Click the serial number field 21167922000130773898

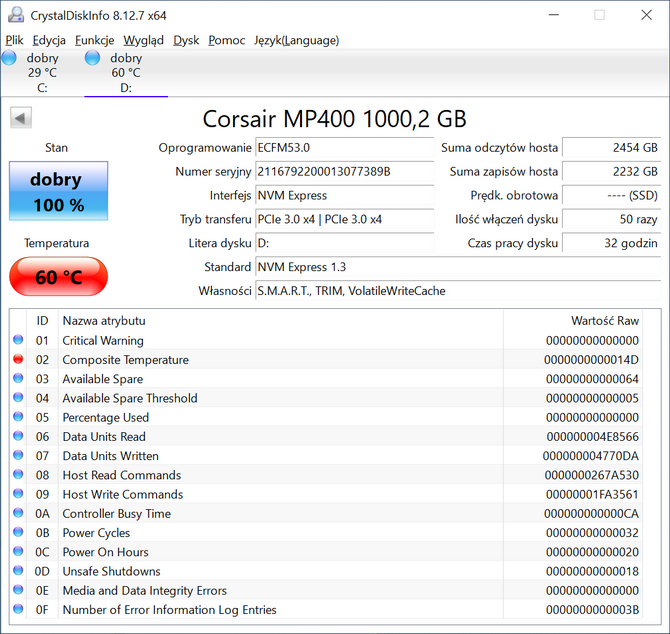point(344,172)
